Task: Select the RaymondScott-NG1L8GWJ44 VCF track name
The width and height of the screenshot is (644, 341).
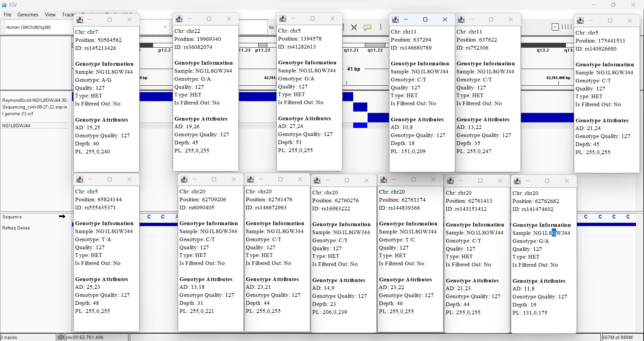Action: pos(35,107)
